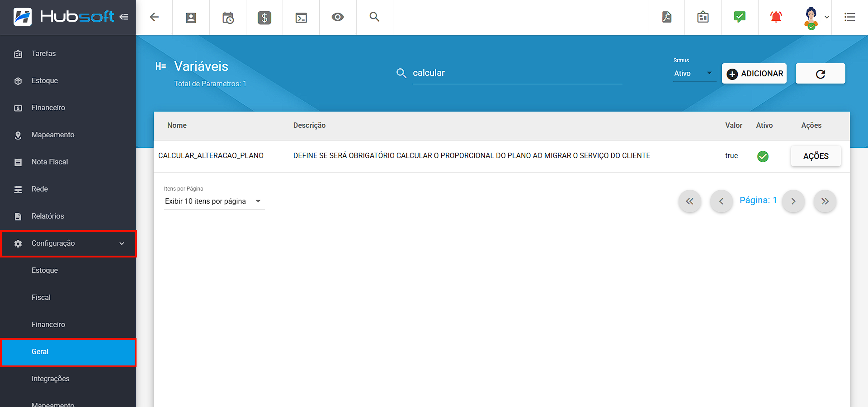The width and height of the screenshot is (868, 407).
Task: Click the Nome column header
Action: [x=177, y=125]
